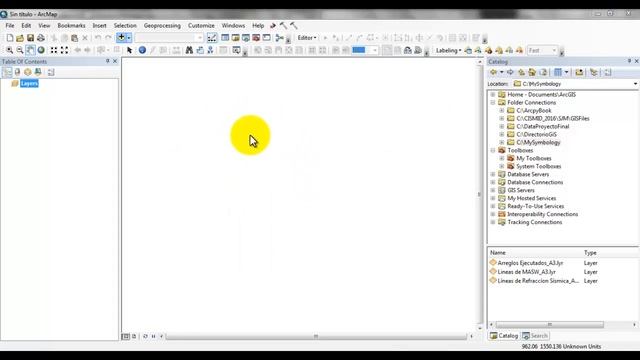Screen dimensions: 640x360
Task: Switch TOC to List By Drawing Order
Action: [x=7, y=72]
